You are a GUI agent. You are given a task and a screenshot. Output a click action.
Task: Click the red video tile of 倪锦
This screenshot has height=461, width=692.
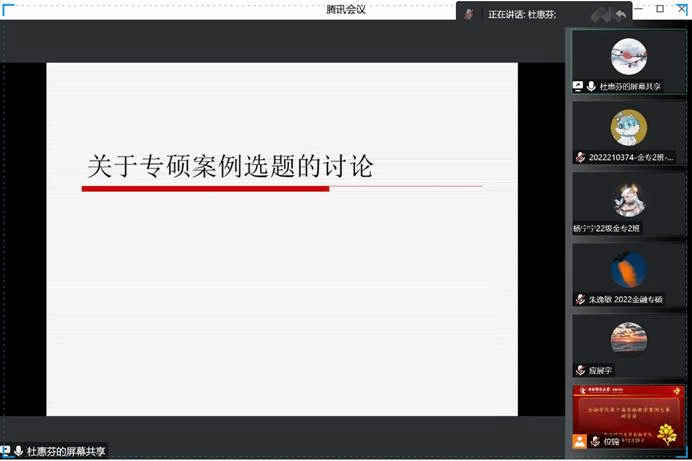coord(629,410)
